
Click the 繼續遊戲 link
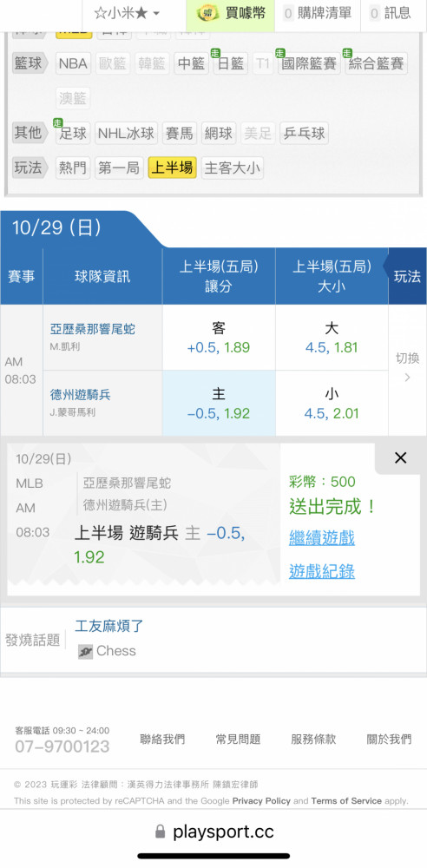tap(322, 537)
